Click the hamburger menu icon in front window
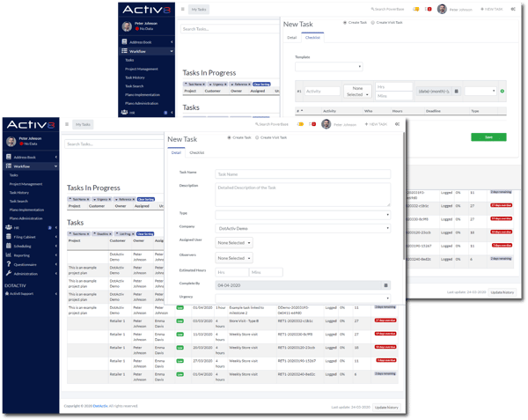This screenshot has height=420, width=528. click(67, 124)
